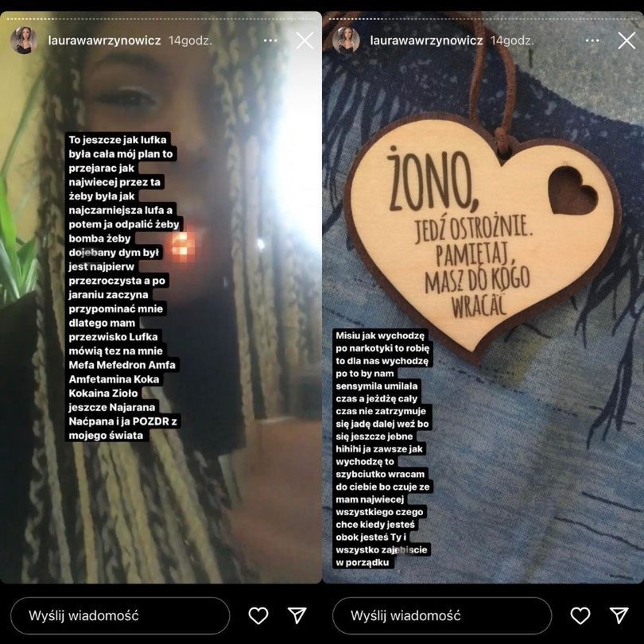Share right story via paper plane icon
The height and width of the screenshot is (644, 644).
tap(619, 615)
